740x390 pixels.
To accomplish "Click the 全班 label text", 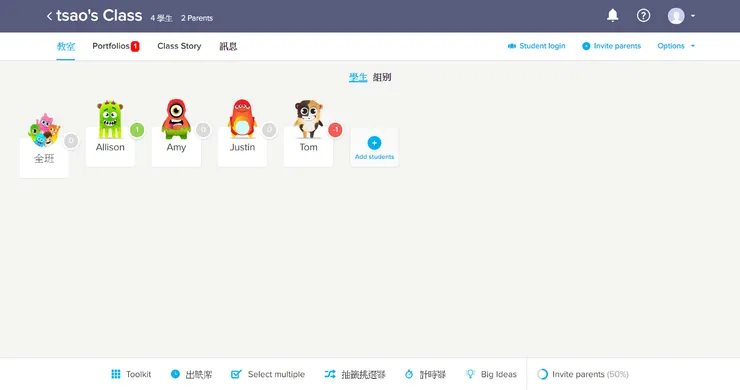I will click(x=44, y=159).
